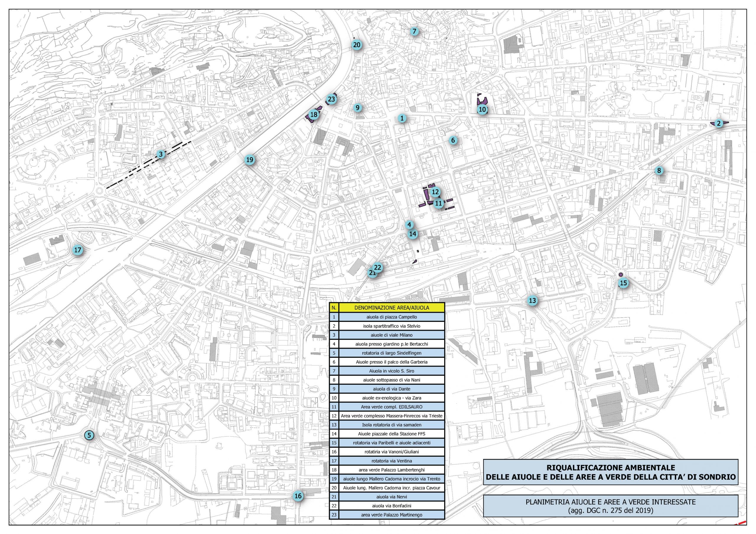Click map marker number 20

coord(357,45)
